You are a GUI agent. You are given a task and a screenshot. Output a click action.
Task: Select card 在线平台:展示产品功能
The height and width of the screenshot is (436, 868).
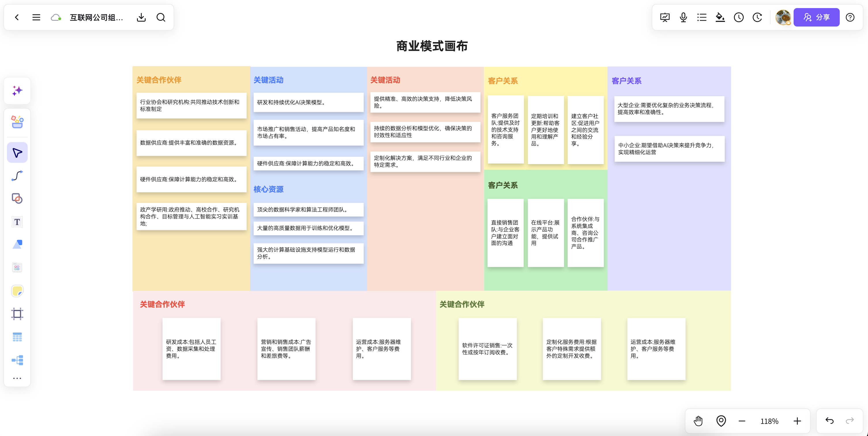click(546, 233)
